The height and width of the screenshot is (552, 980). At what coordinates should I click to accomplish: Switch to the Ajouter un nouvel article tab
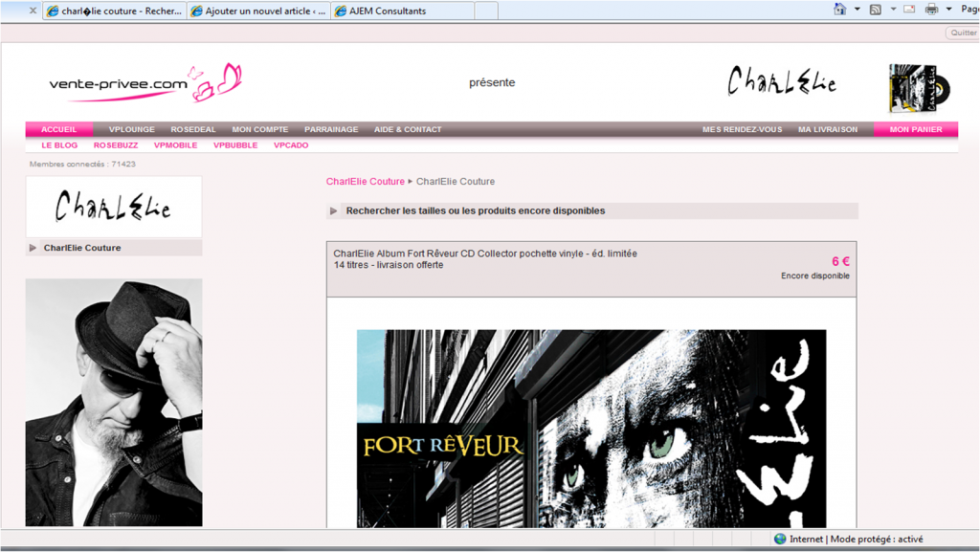point(258,11)
